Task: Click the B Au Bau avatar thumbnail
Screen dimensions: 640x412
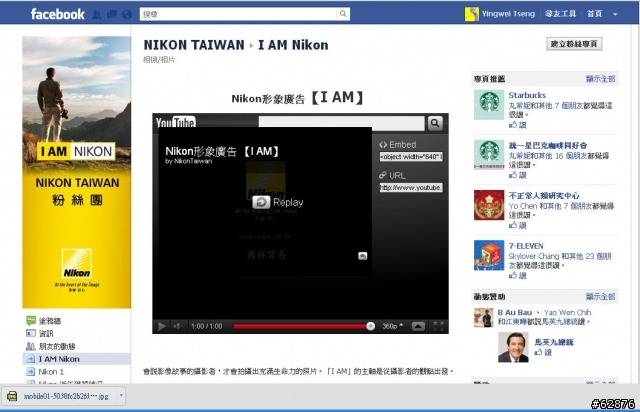Action: pos(484,318)
